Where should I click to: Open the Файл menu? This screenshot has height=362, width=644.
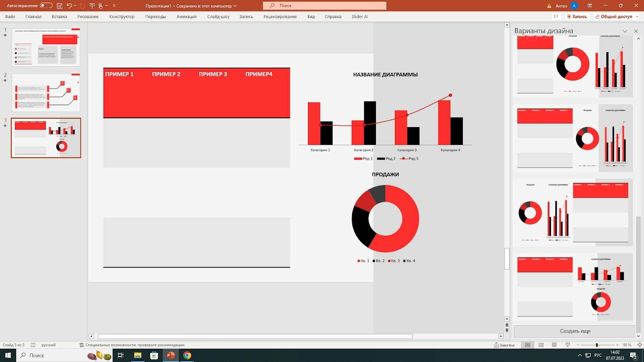[x=10, y=16]
